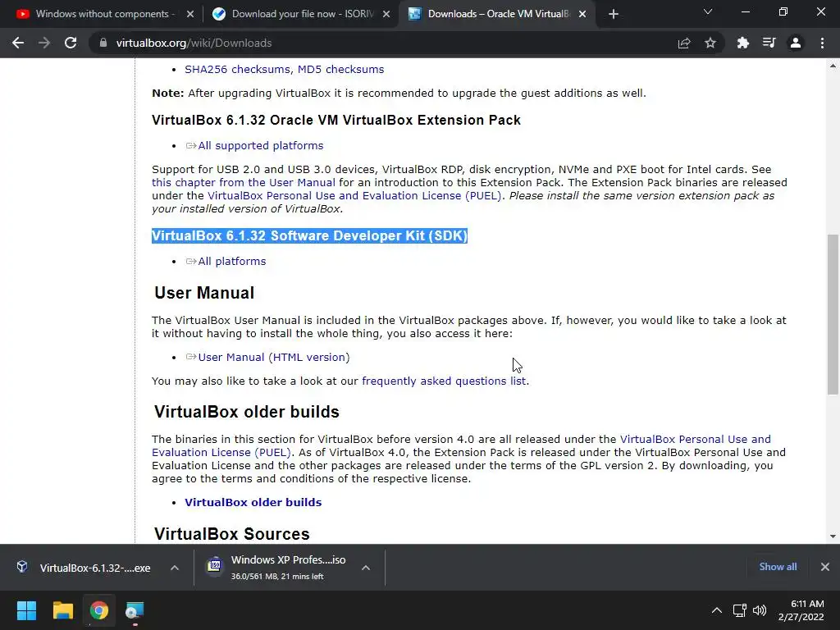Open Chrome's three-dot menu
The height and width of the screenshot is (630, 840).
pos(822,43)
